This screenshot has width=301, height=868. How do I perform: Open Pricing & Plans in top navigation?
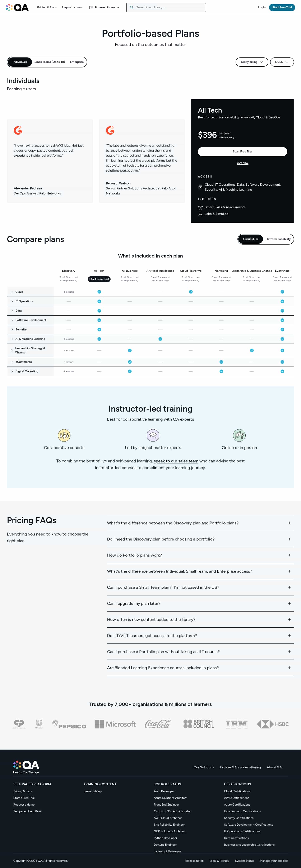click(x=47, y=7)
